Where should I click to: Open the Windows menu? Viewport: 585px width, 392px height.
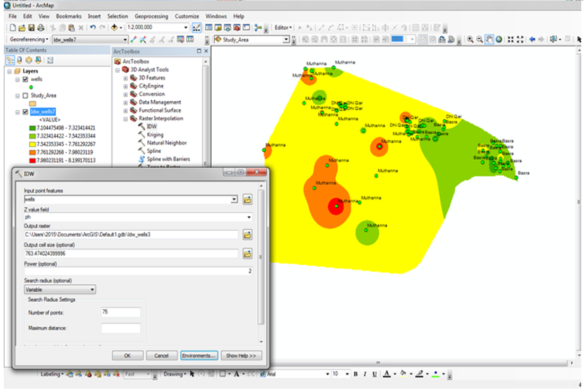click(216, 16)
